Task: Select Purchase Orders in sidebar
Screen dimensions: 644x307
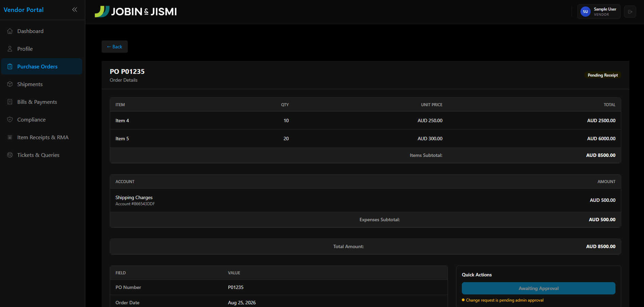Action: click(42, 66)
